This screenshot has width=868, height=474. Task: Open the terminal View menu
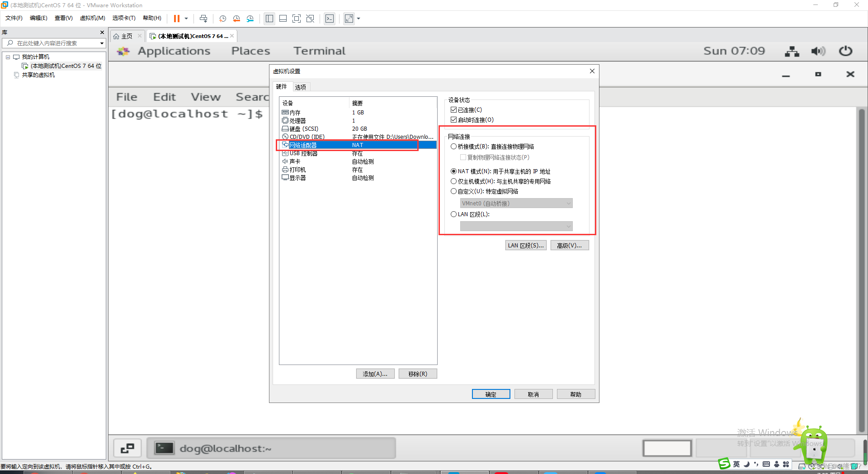click(x=206, y=97)
